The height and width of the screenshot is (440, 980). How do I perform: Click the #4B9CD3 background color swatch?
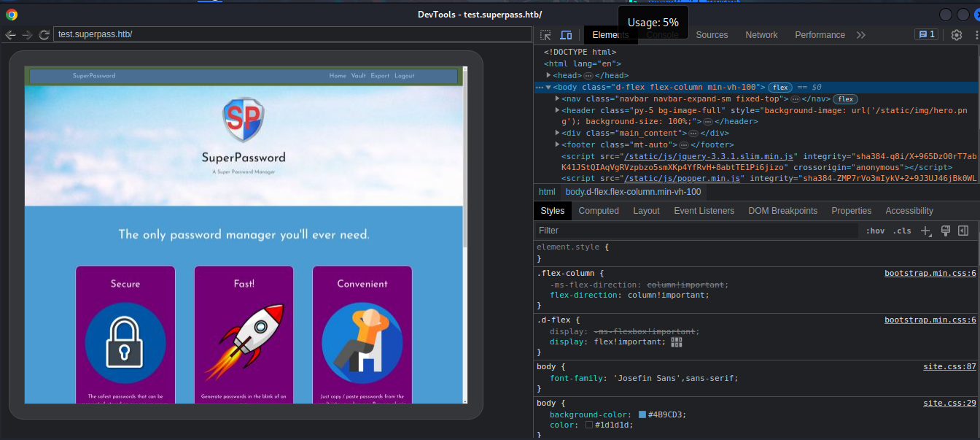coord(642,414)
